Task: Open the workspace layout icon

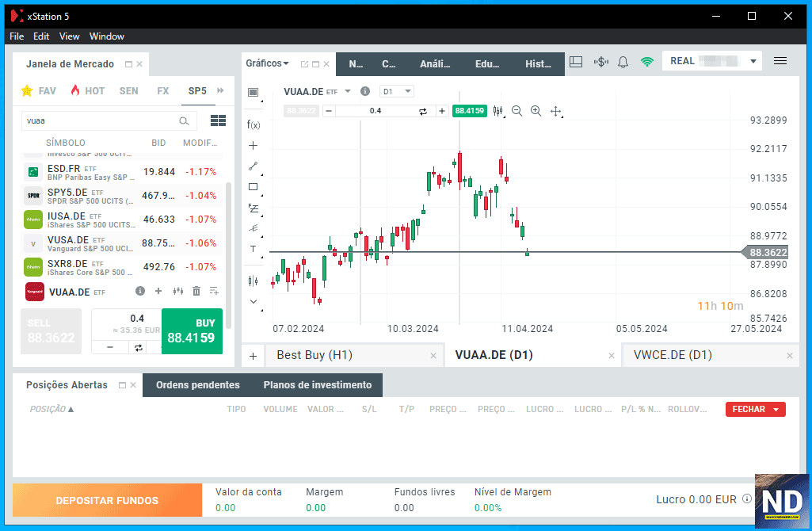Action: click(576, 62)
